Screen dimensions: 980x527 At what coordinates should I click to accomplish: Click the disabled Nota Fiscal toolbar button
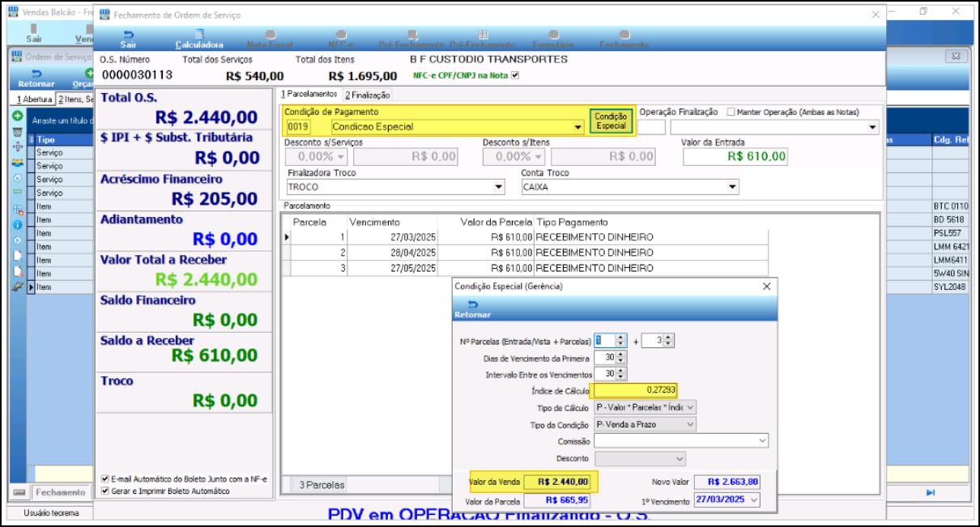tap(270, 39)
